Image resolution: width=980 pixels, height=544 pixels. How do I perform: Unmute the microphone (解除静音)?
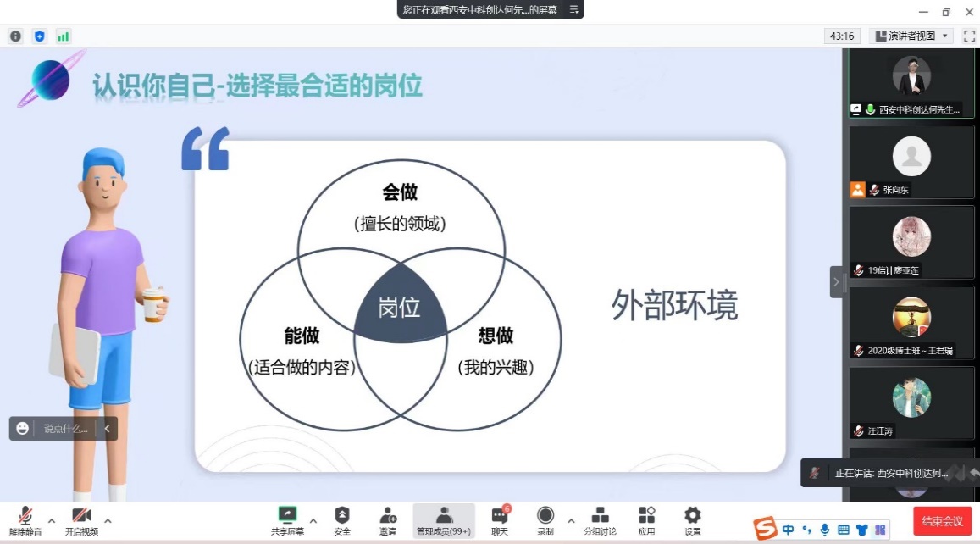25,519
